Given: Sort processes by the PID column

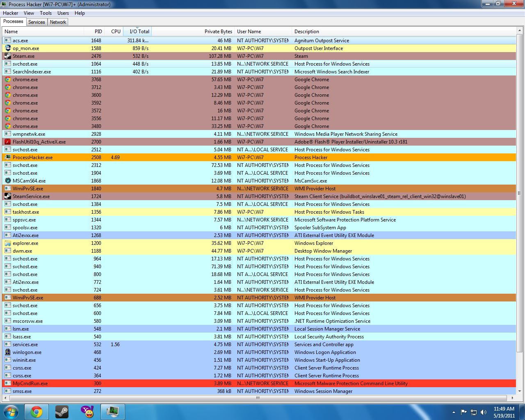Looking at the screenshot, I should (x=94, y=32).
